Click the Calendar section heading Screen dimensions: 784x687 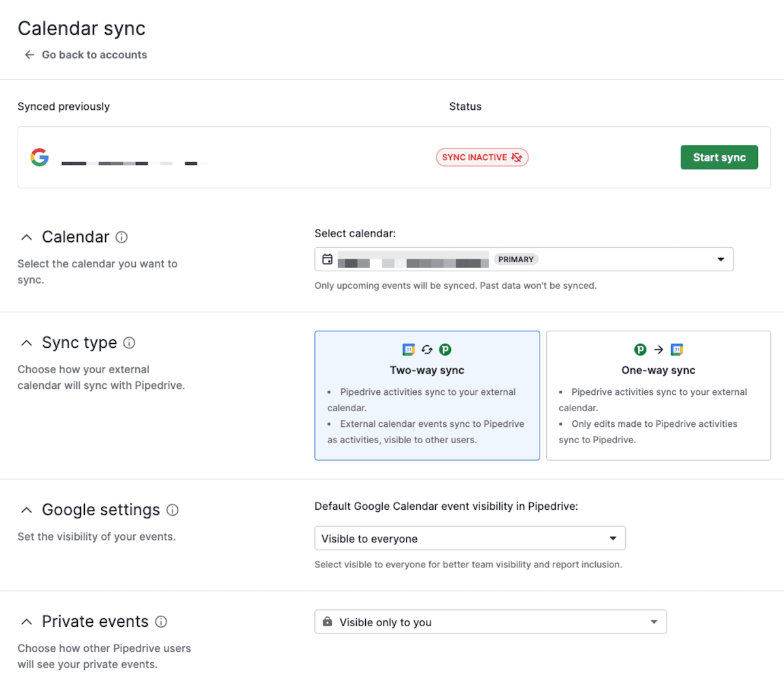coord(76,237)
